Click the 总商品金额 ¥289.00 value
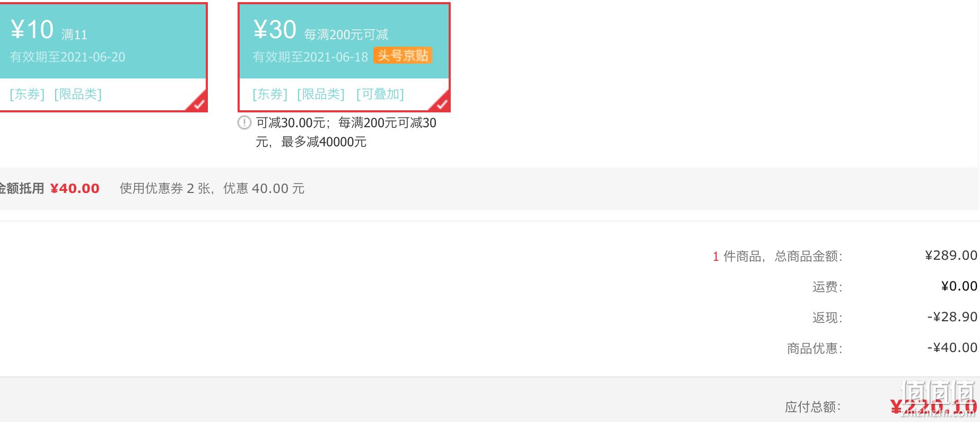980x422 pixels. tap(951, 256)
